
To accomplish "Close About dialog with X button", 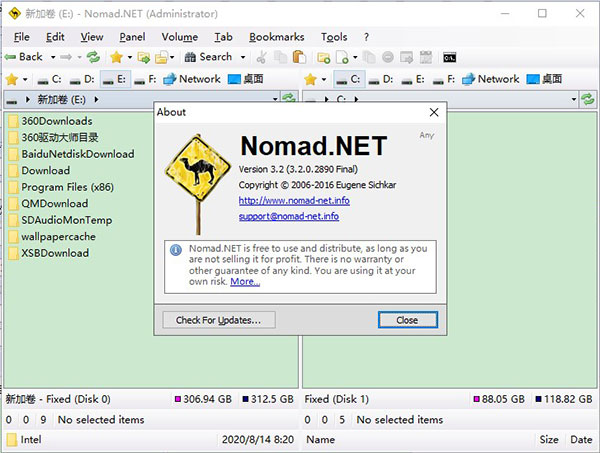I will point(434,112).
